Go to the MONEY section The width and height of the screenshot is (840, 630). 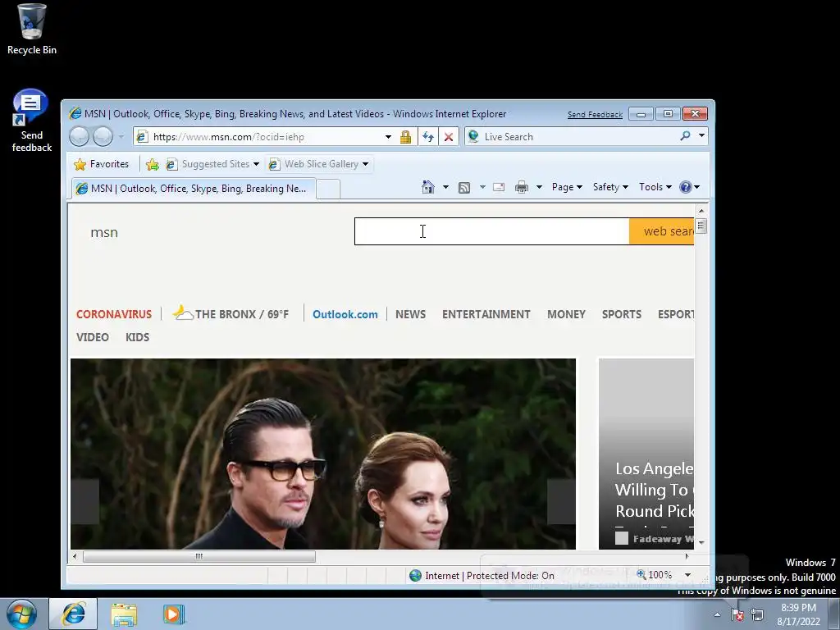(x=566, y=314)
